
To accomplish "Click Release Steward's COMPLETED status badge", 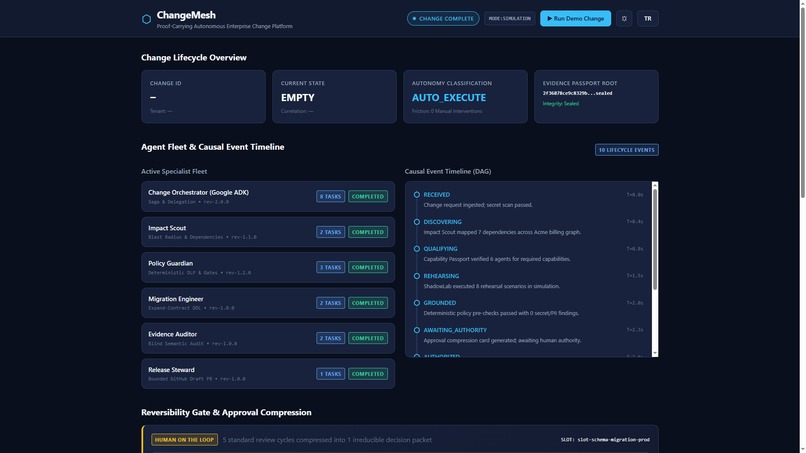I will (x=368, y=374).
